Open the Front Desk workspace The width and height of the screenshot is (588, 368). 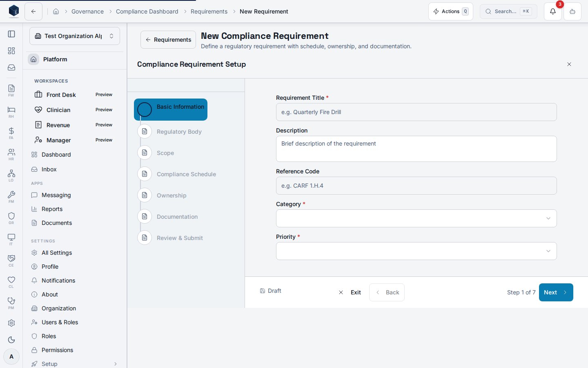coord(75,95)
